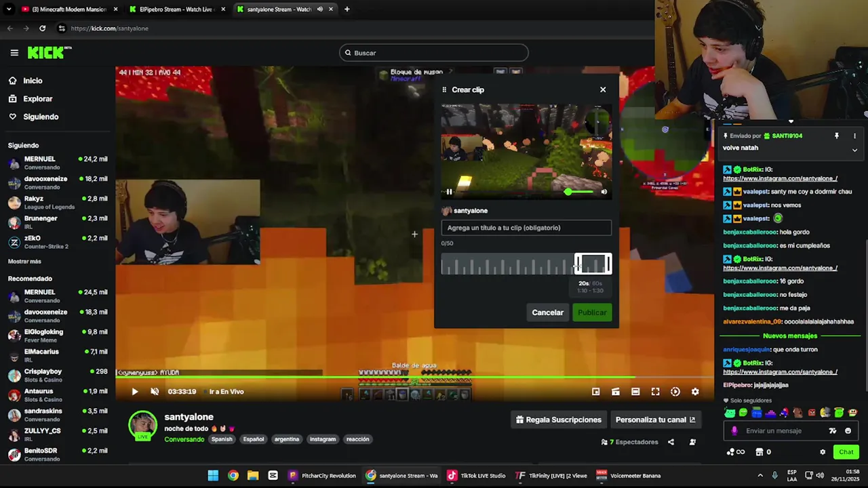Screen dimensions: 868x488
Task: Go to Inicio in sidebar
Action: click(x=25, y=81)
